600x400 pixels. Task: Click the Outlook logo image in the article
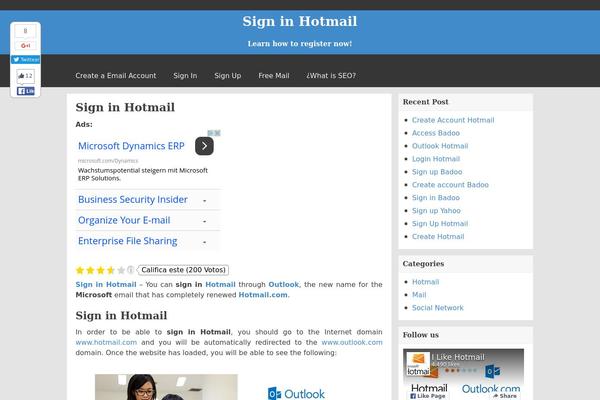tap(297, 393)
